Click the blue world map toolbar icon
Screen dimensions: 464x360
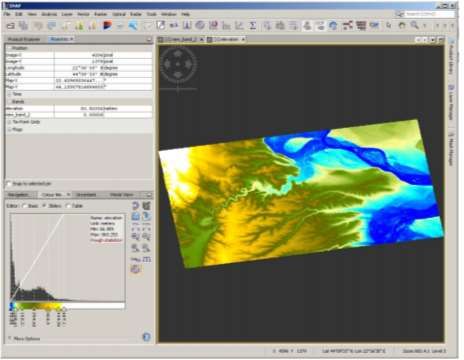tap(333, 26)
